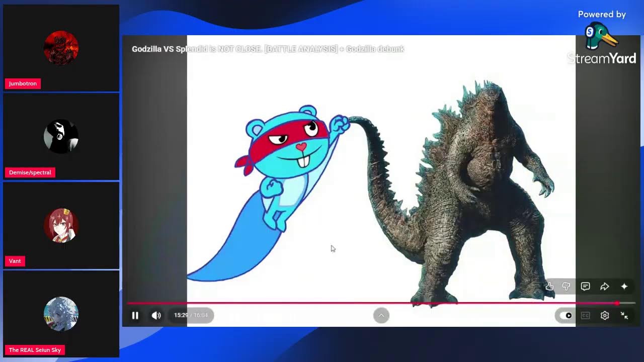
Task: Select The REAL Selun Sky's avatar
Action: click(x=61, y=314)
